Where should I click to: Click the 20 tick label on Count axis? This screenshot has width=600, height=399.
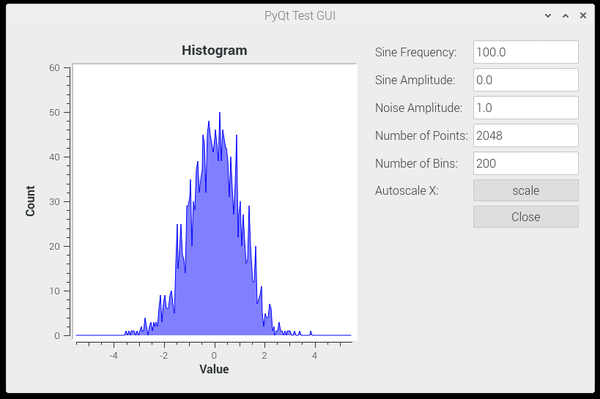coord(55,246)
